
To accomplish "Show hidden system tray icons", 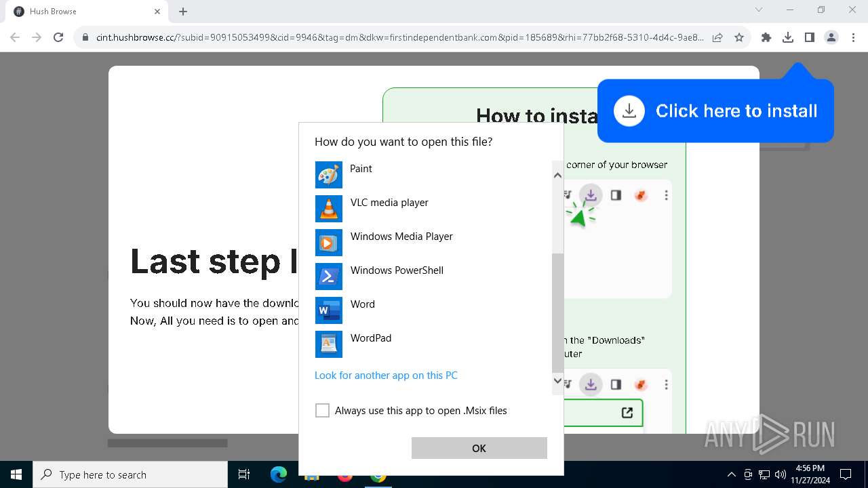I will (x=731, y=474).
